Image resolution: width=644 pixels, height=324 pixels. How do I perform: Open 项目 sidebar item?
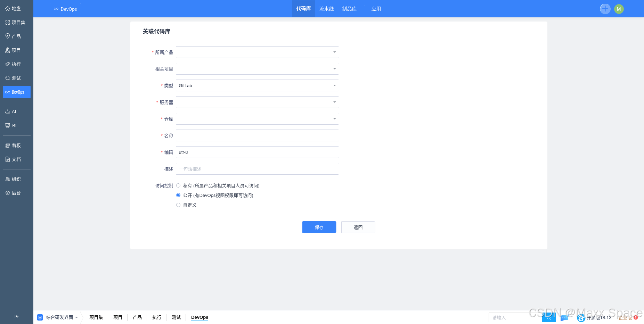pyautogui.click(x=16, y=50)
